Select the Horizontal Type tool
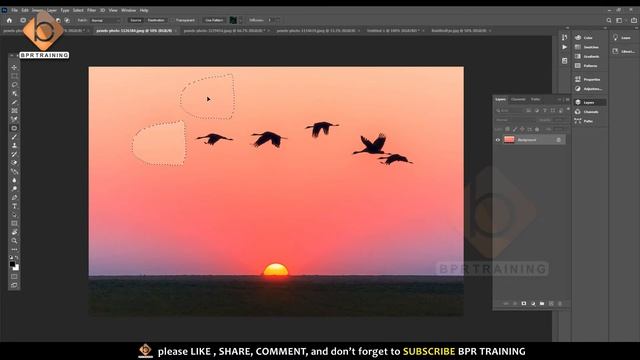The height and width of the screenshot is (360, 640). 14,206
